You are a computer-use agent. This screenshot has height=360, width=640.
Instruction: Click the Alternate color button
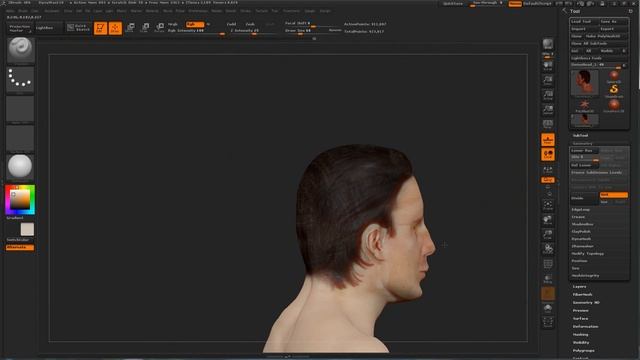(x=20, y=247)
